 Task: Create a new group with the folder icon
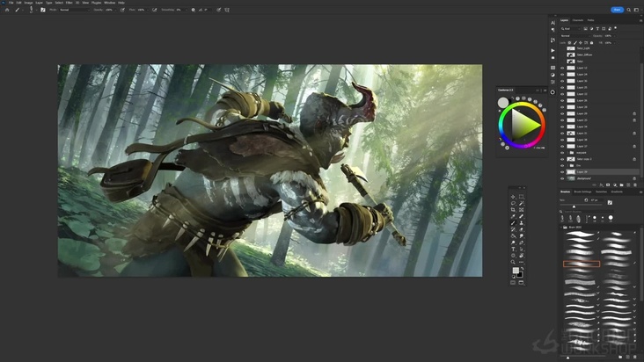click(x=621, y=185)
